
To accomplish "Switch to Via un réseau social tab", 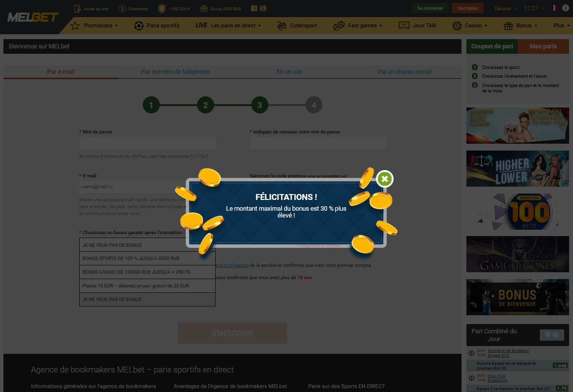I will [x=404, y=71].
